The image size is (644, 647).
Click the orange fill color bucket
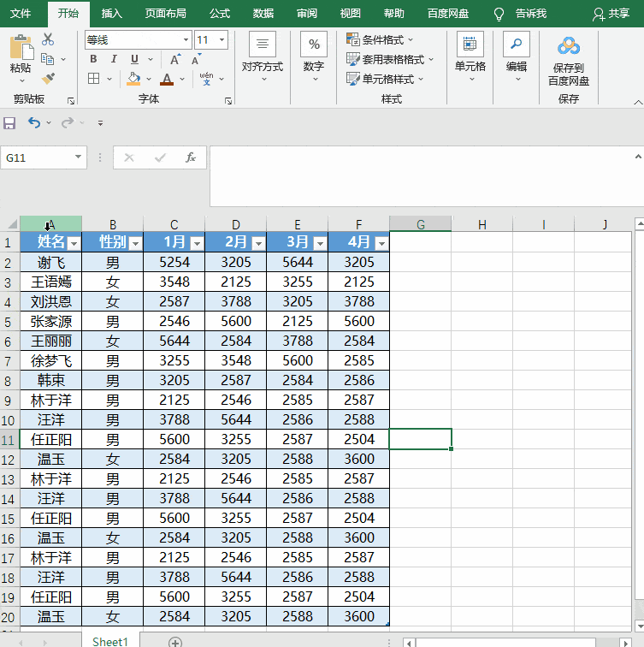(133, 79)
